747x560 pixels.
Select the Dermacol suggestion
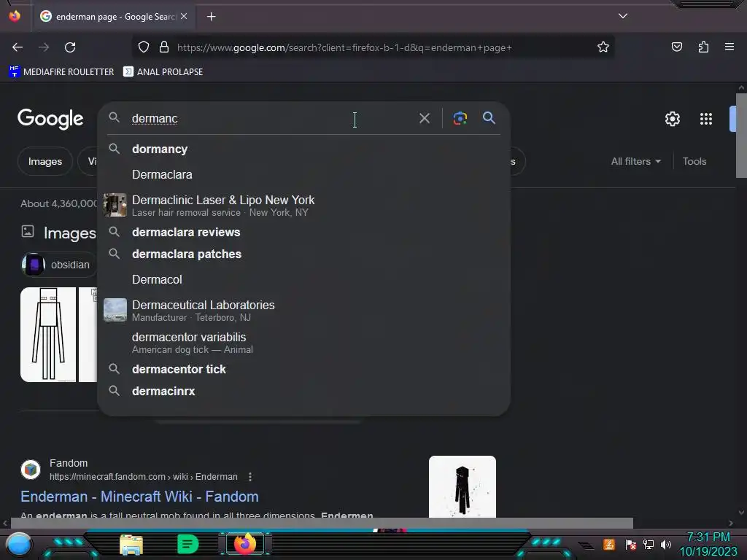pos(304,279)
